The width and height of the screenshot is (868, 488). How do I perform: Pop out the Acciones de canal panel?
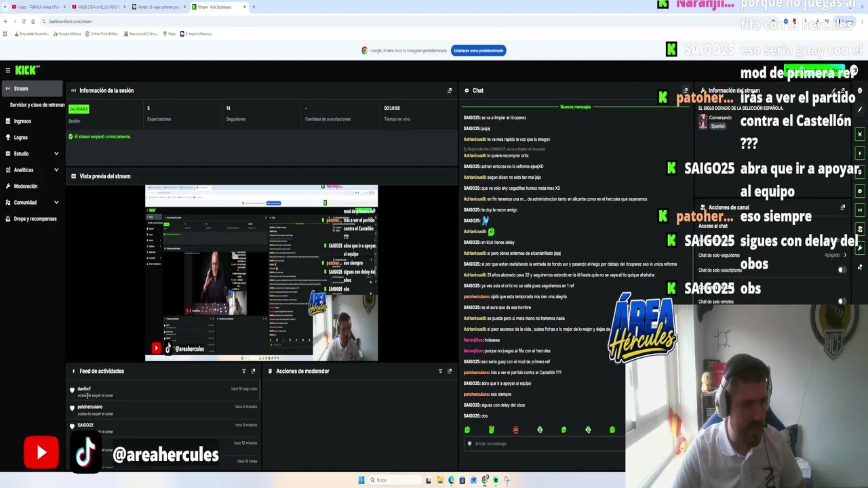(x=843, y=207)
